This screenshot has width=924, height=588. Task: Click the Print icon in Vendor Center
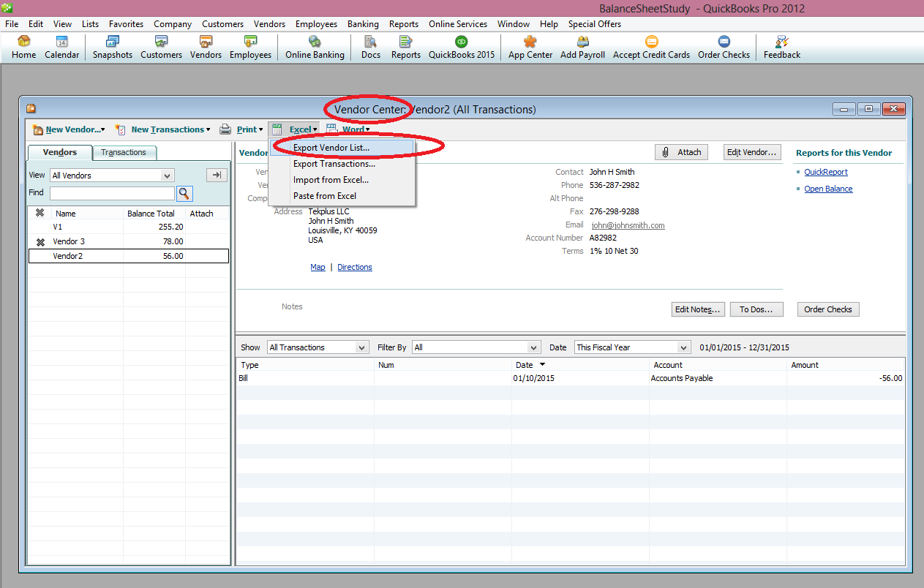[x=225, y=129]
